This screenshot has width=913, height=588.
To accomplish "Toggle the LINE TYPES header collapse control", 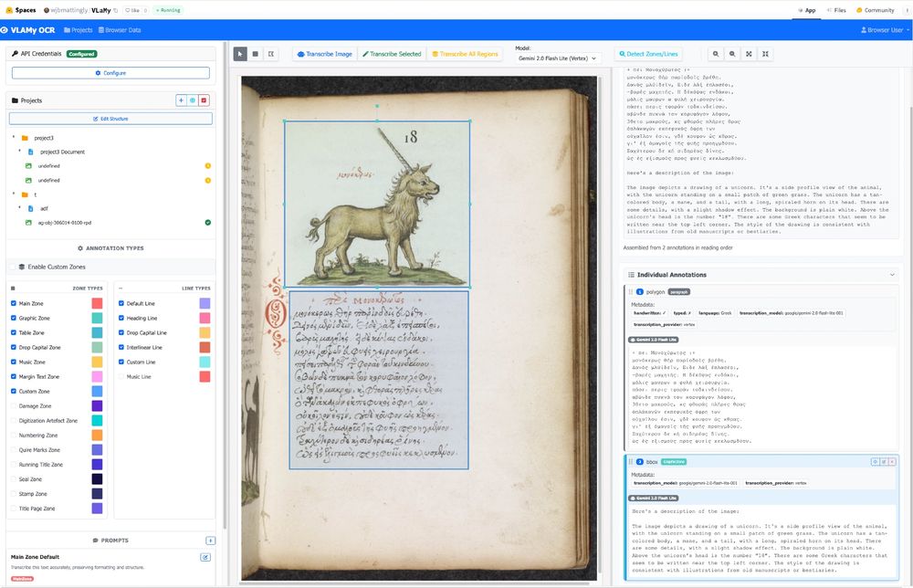I will tap(121, 289).
